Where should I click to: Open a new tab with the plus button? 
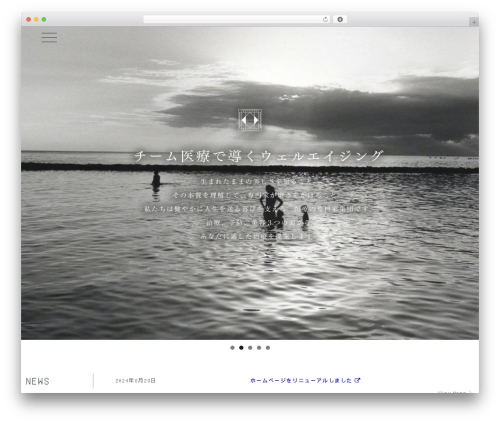coord(474,22)
